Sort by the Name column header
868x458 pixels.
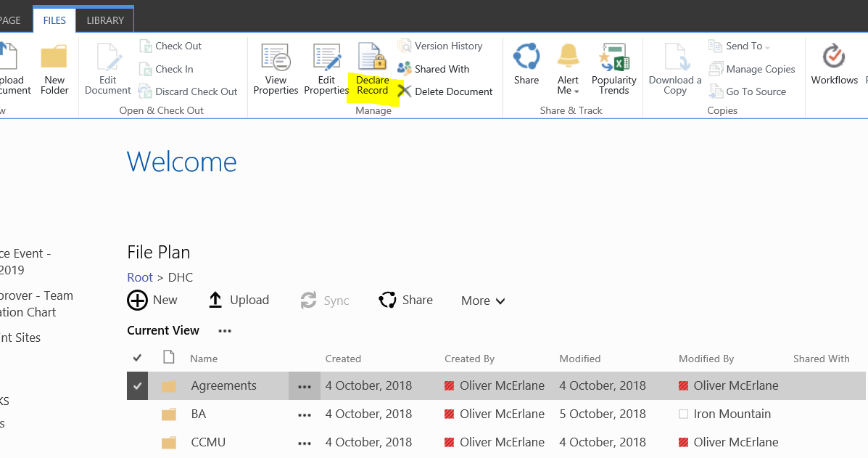(204, 359)
